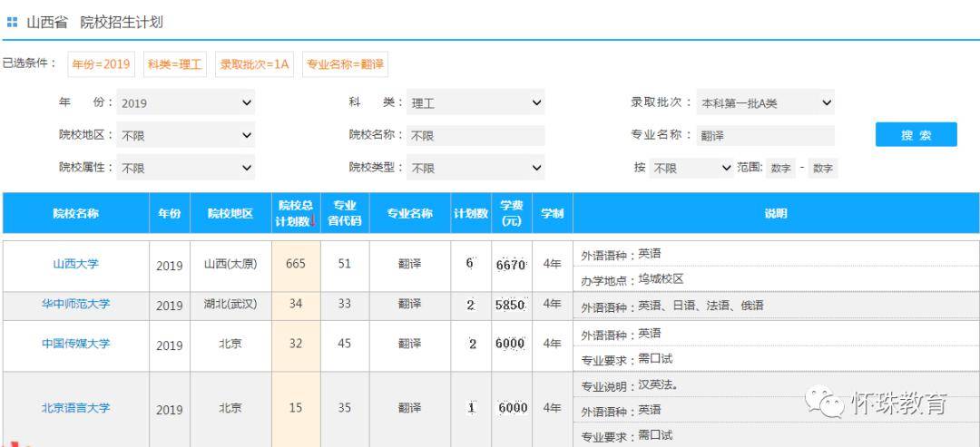Click the tuition value 6670
980x447 pixels.
tap(511, 265)
